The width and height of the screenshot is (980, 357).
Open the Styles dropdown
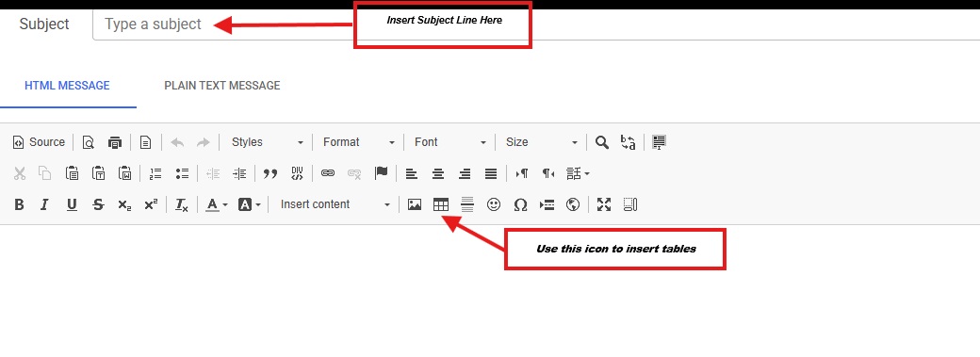[x=267, y=142]
